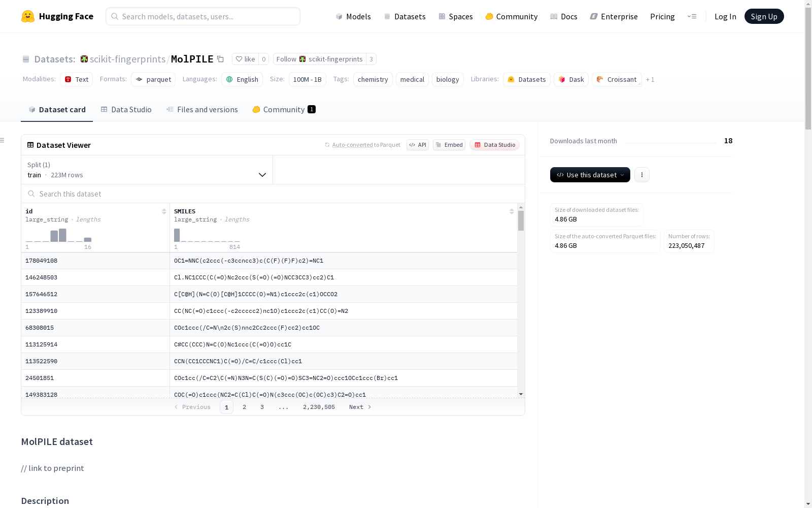Focus the Search this dataset field
This screenshot has width=812, height=508.
tap(273, 194)
